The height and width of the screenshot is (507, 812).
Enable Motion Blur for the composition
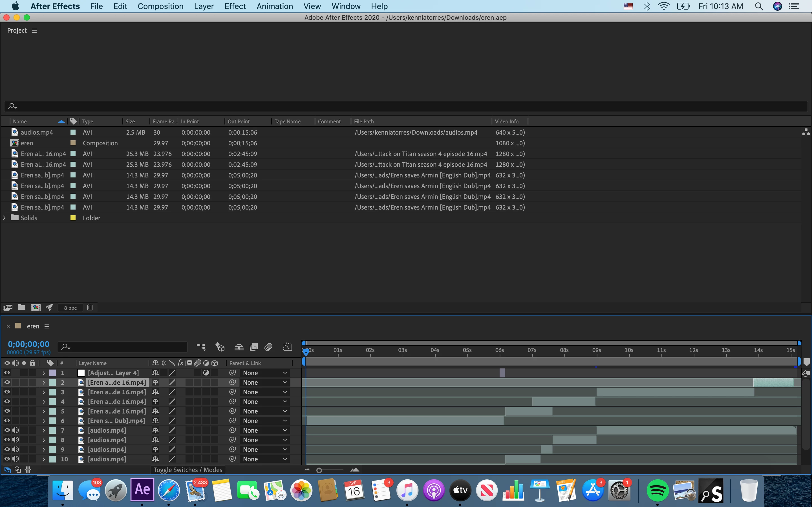268,347
